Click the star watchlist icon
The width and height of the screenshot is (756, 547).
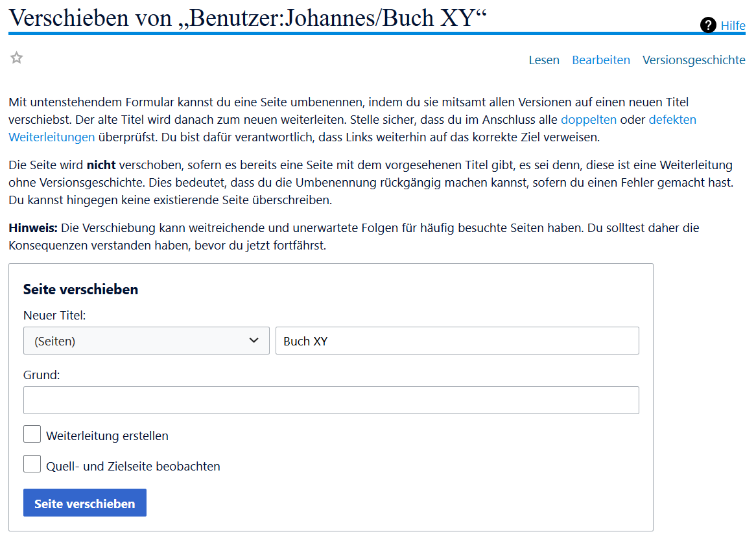tap(17, 58)
